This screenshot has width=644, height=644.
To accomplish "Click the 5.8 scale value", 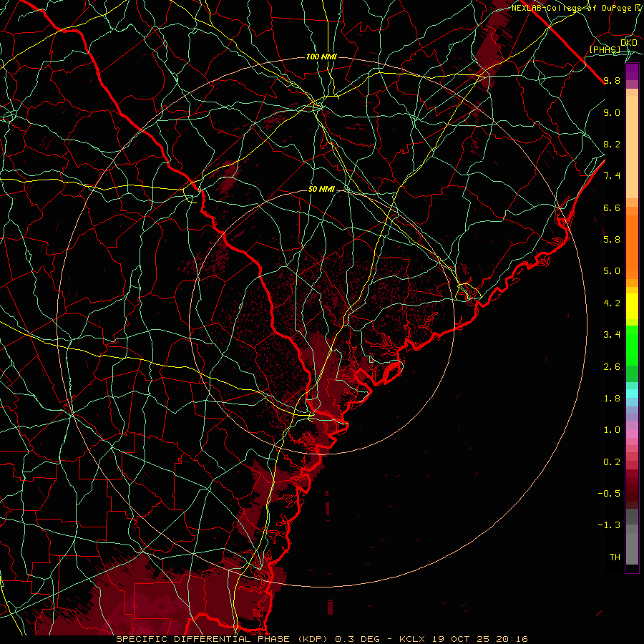I will (612, 240).
